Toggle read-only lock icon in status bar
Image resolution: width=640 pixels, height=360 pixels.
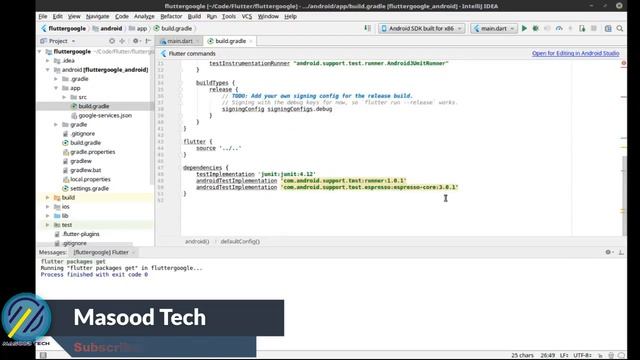coord(600,355)
